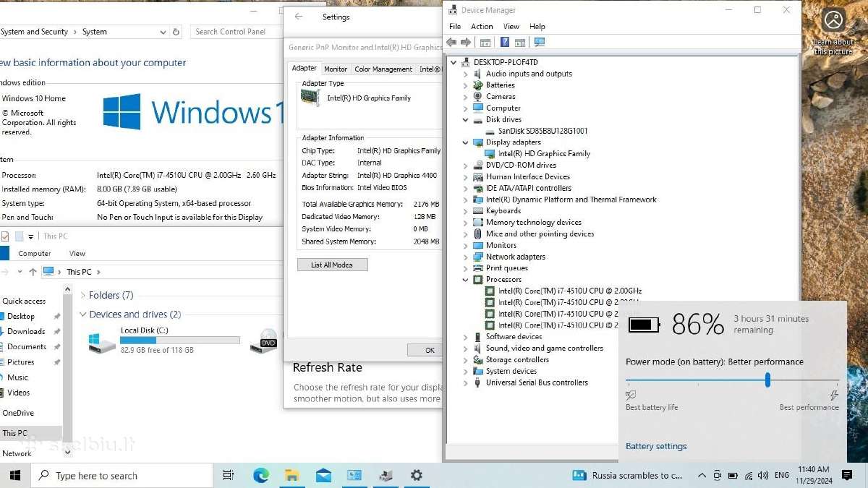Launch Microsoft Edge from taskbar
Screen dimensions: 868x488
[260, 475]
